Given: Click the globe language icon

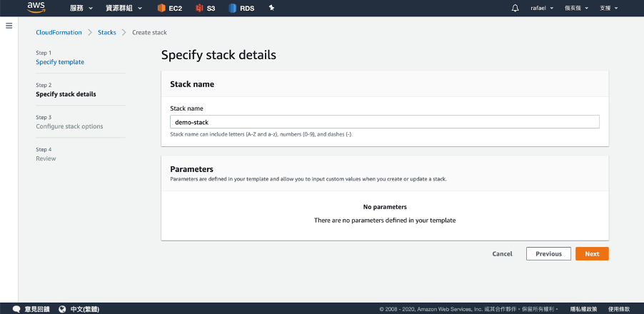Looking at the screenshot, I should coord(62,308).
